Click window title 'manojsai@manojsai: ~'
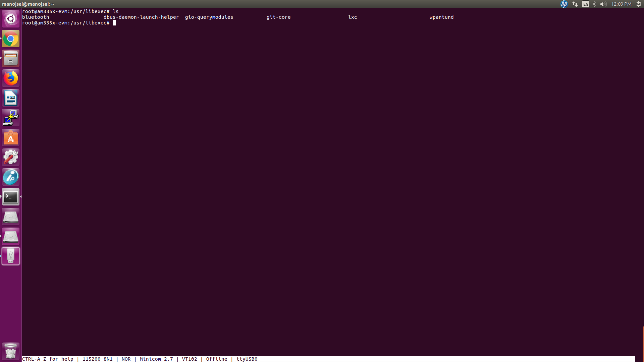644x362 pixels. pyautogui.click(x=28, y=4)
